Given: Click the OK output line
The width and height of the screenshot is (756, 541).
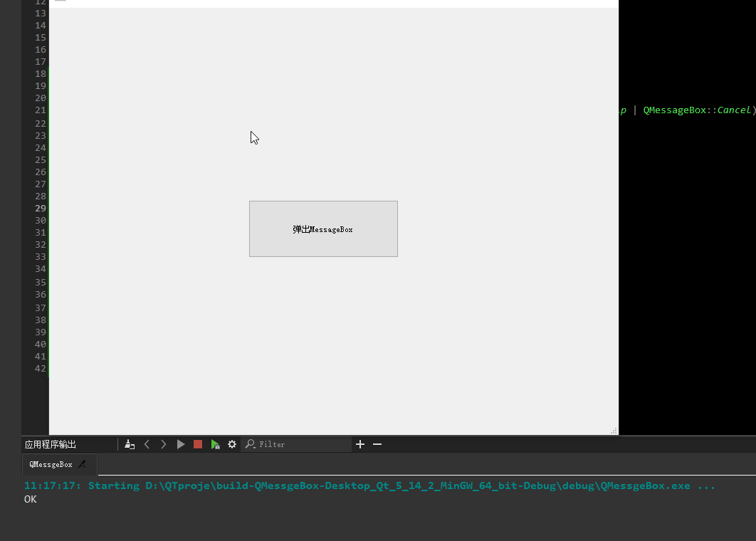Looking at the screenshot, I should click(x=31, y=499).
